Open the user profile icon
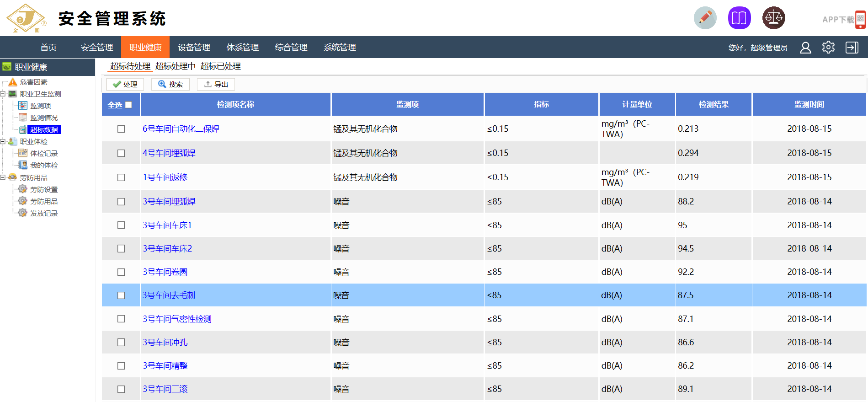 pyautogui.click(x=805, y=48)
